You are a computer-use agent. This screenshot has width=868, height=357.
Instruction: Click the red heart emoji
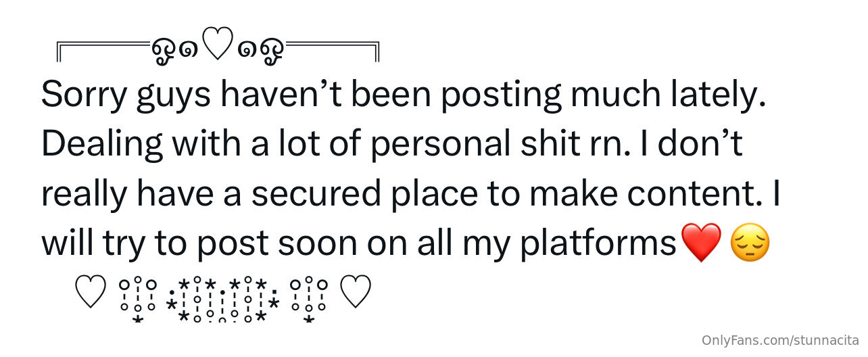click(702, 243)
